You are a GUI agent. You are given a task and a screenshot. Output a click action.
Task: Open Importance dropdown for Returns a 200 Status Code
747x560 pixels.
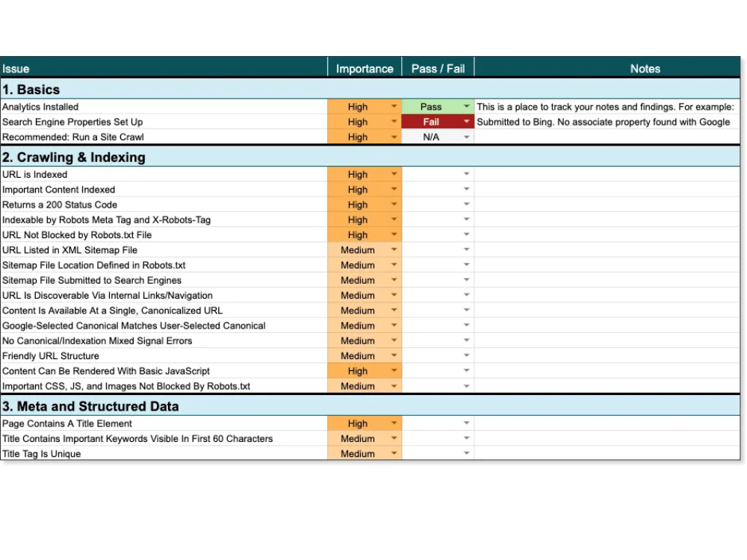394,205
